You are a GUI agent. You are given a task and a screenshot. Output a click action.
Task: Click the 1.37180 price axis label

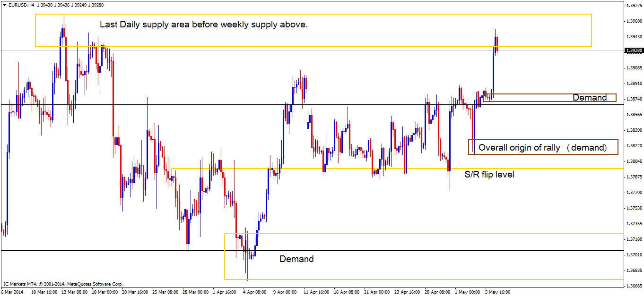634,239
